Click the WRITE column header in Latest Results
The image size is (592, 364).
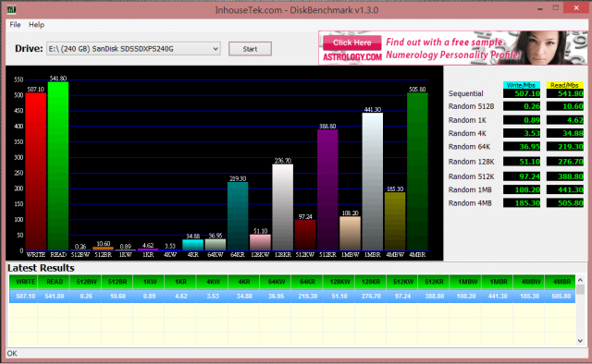tap(23, 282)
